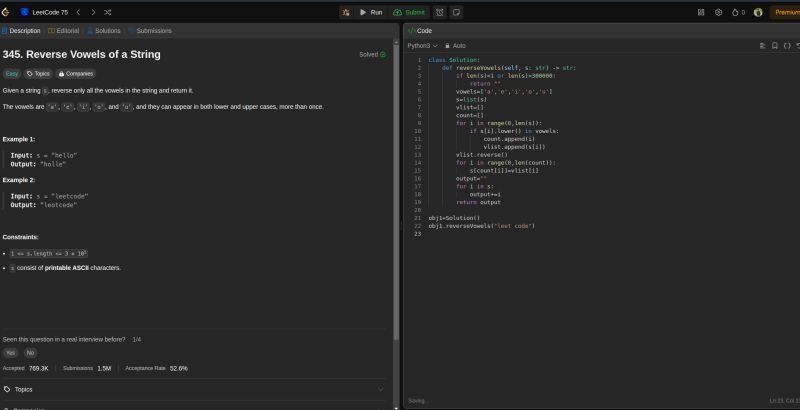Jump to Topics via the tag chip
This screenshot has height=410, width=800.
(x=38, y=73)
